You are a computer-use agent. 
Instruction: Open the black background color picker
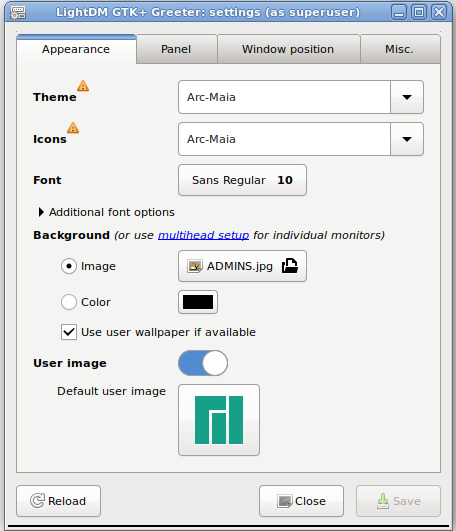point(198,302)
